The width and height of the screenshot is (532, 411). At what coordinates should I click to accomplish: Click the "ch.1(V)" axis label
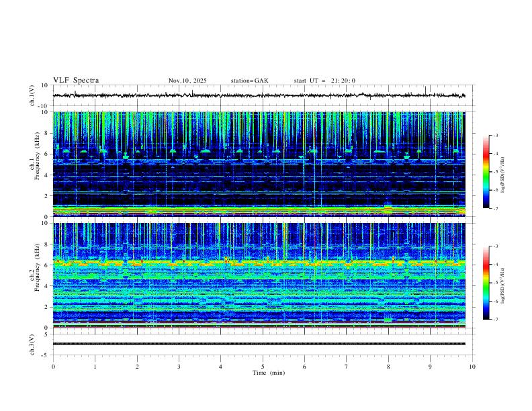pos(32,95)
